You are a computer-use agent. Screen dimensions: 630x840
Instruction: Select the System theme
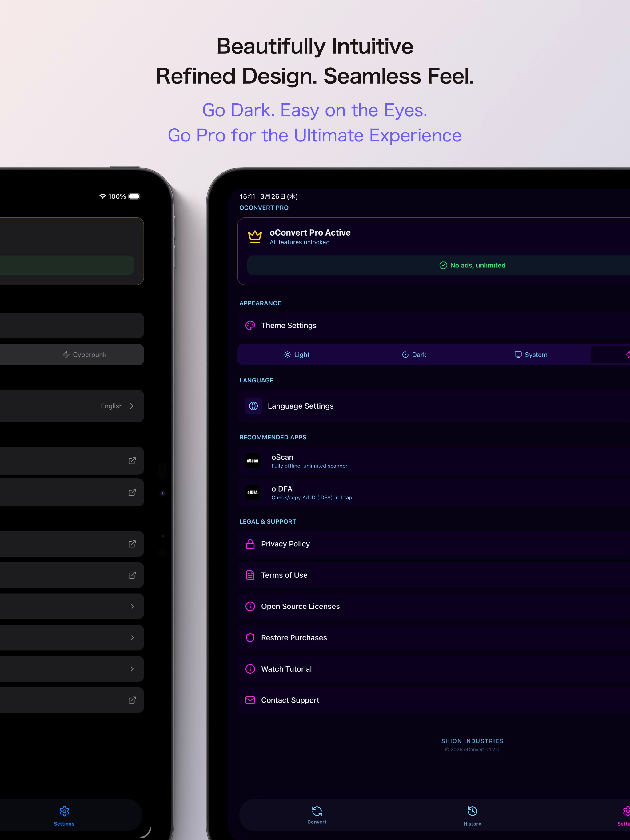531,355
